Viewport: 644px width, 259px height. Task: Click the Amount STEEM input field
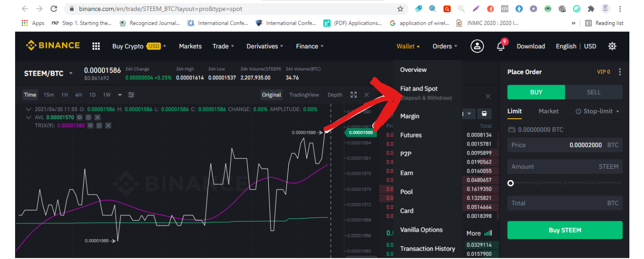coord(565,166)
